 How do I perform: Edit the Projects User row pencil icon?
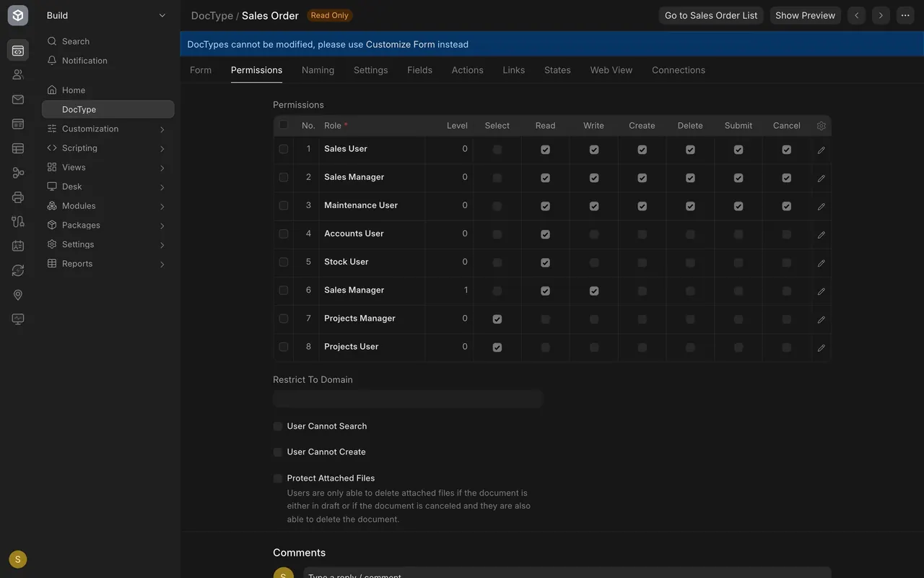tap(821, 348)
